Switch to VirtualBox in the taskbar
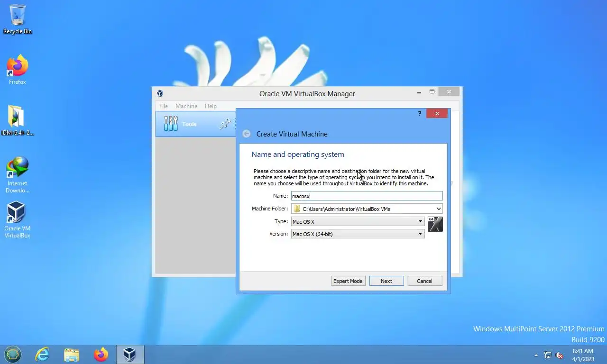Image resolution: width=607 pixels, height=364 pixels. pos(130,354)
